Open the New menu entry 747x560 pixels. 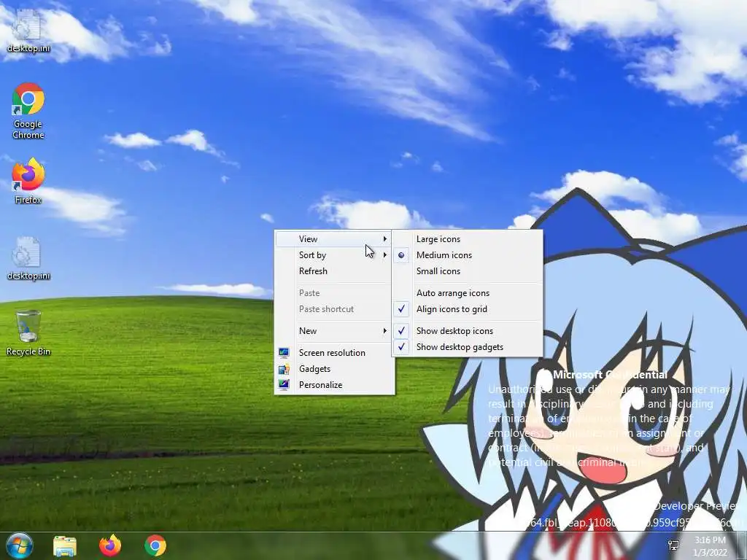tap(333, 331)
